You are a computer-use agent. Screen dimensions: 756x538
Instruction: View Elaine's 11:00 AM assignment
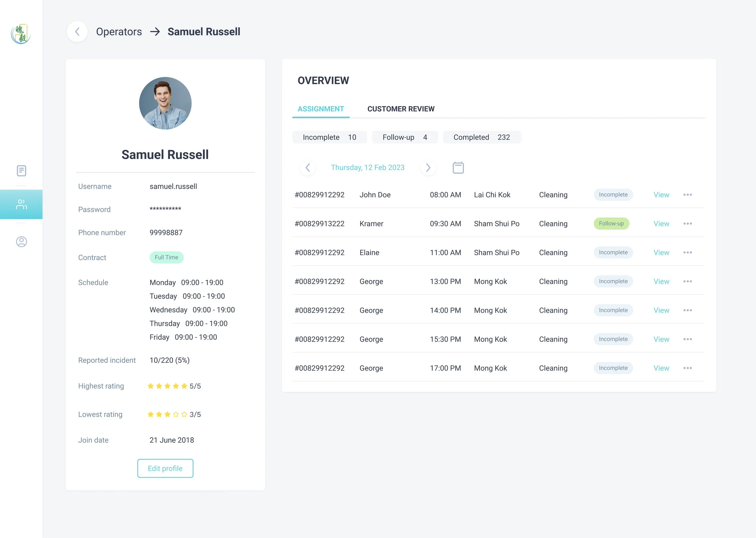661,252
